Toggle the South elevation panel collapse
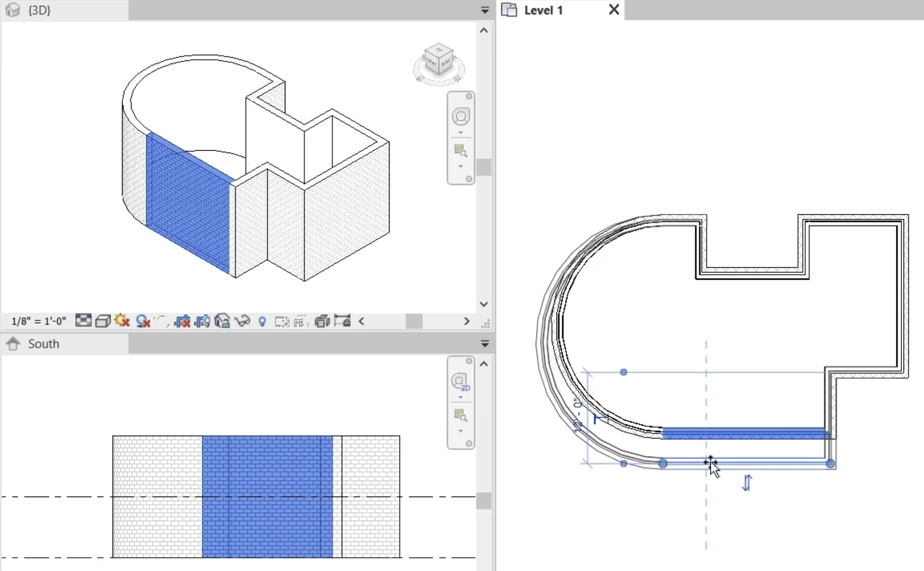 (484, 343)
